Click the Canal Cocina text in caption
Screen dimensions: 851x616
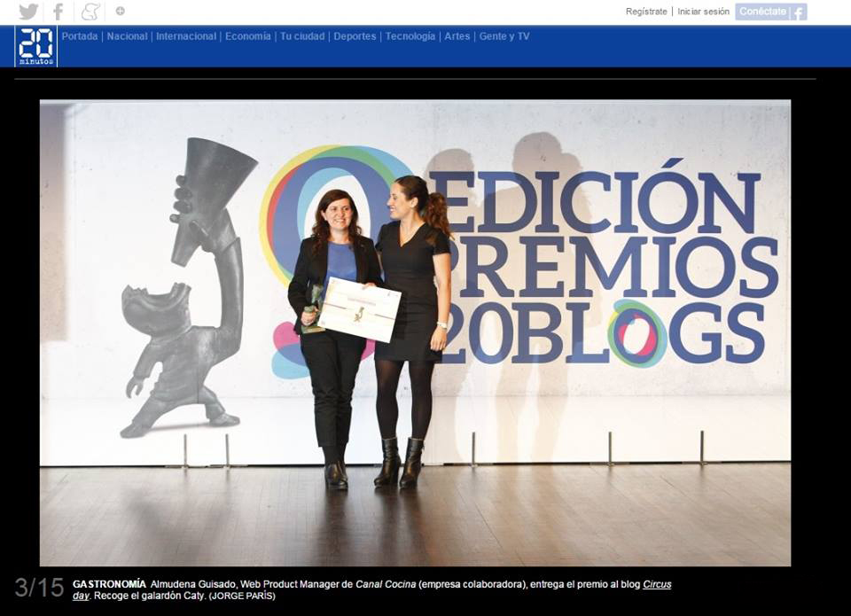click(x=386, y=584)
